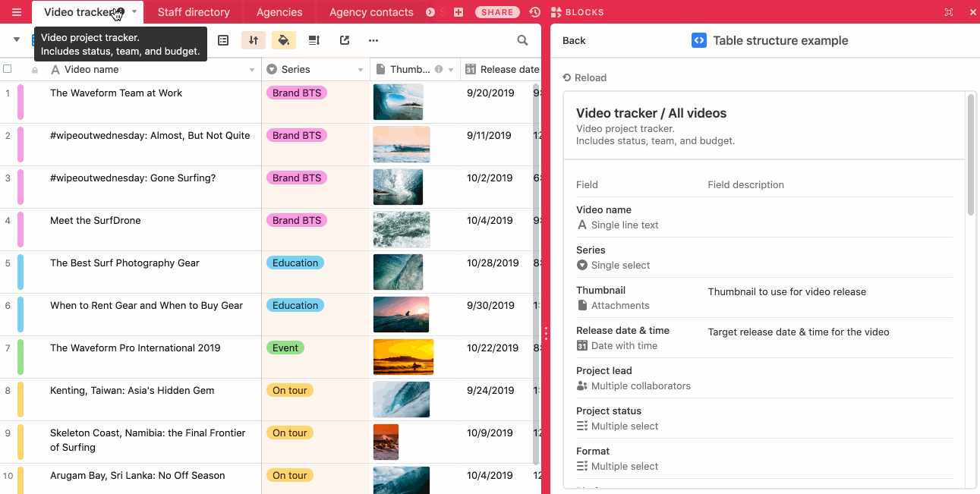
Task: Select 'Arugam Bay, Sri Lanka: No Off Season' cell
Action: pyautogui.click(x=153, y=479)
